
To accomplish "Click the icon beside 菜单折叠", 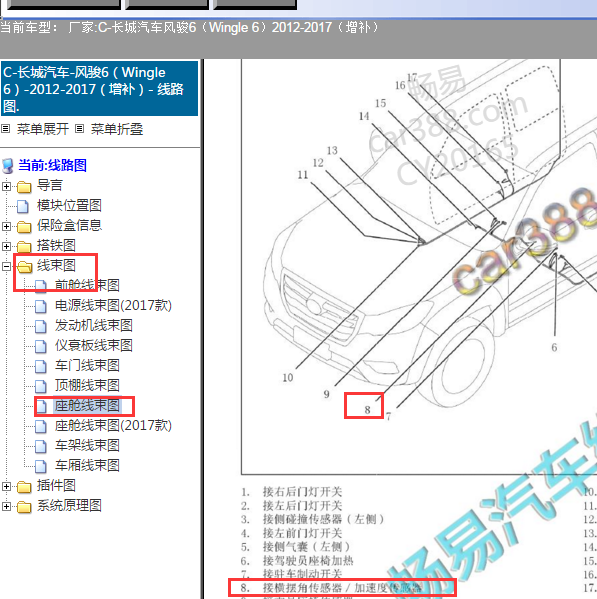I will [x=79, y=129].
